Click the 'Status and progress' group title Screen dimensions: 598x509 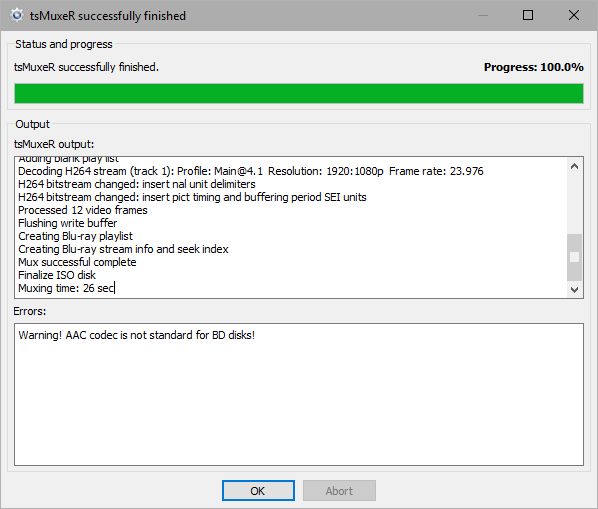[64, 44]
